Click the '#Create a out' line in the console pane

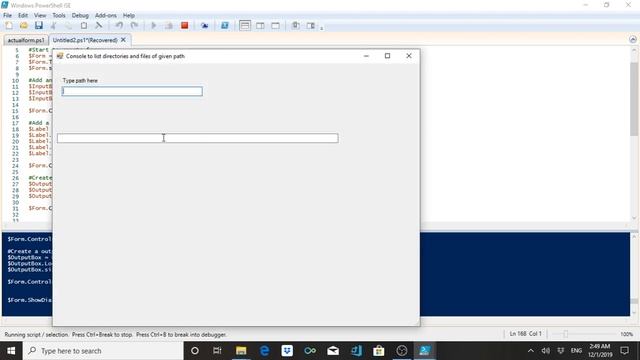pyautogui.click(x=29, y=251)
